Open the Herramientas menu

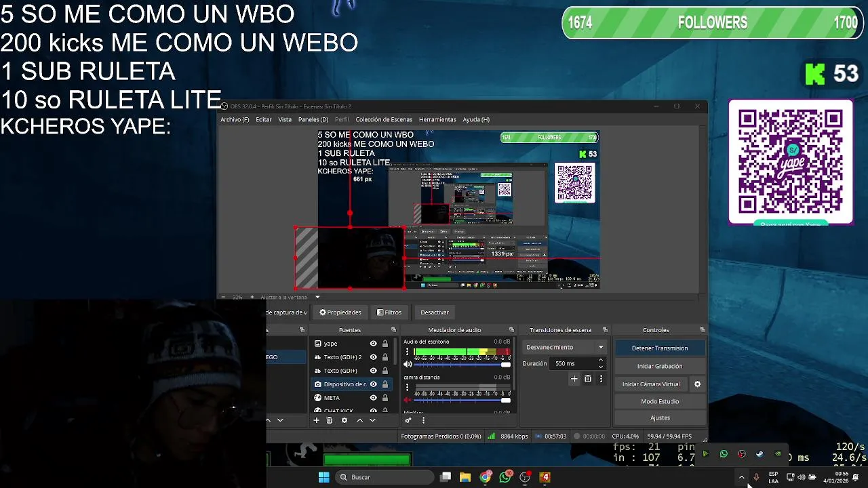[x=437, y=119]
